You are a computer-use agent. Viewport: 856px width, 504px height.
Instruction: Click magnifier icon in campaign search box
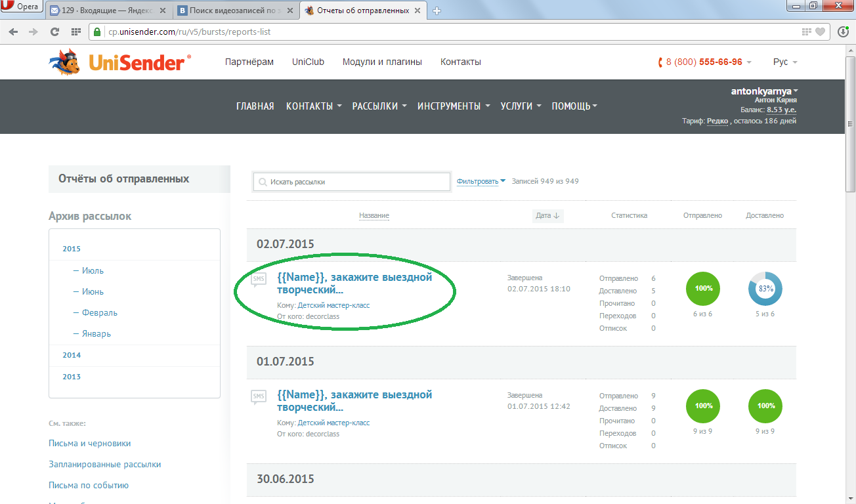point(263,182)
